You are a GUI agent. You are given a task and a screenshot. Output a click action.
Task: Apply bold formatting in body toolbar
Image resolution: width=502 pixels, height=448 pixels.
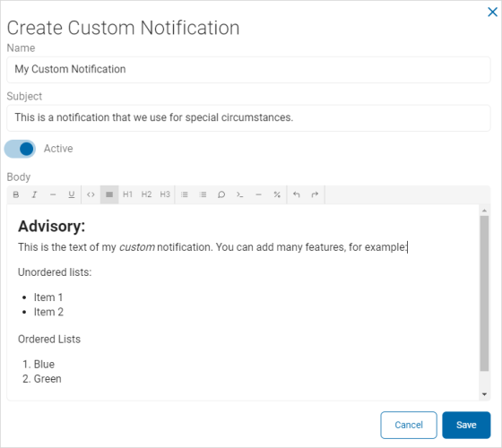click(x=16, y=194)
